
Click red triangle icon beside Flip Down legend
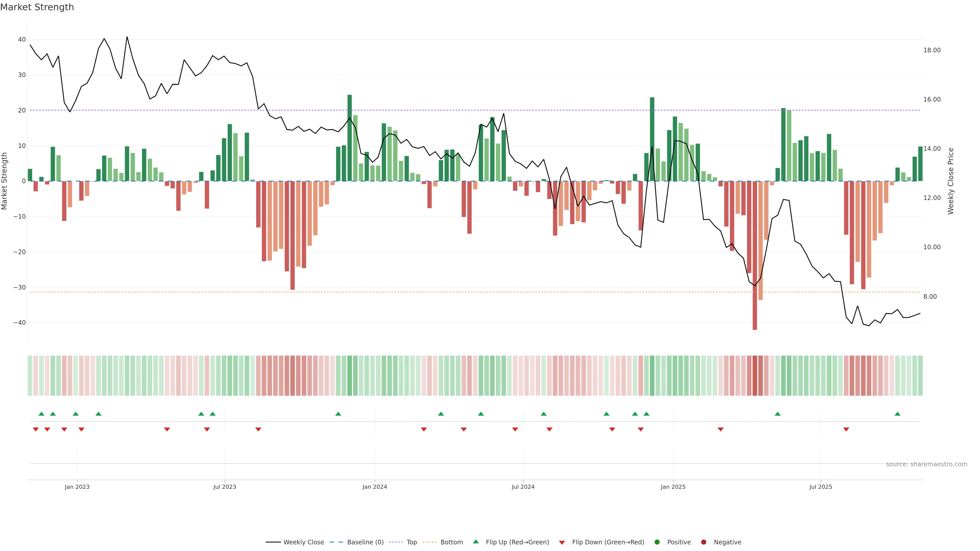point(562,542)
